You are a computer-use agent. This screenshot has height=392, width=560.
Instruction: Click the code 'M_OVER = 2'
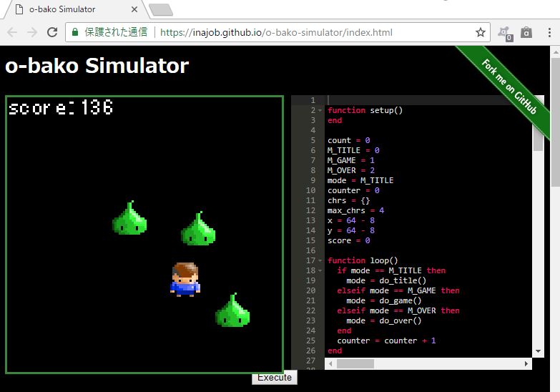click(x=351, y=170)
